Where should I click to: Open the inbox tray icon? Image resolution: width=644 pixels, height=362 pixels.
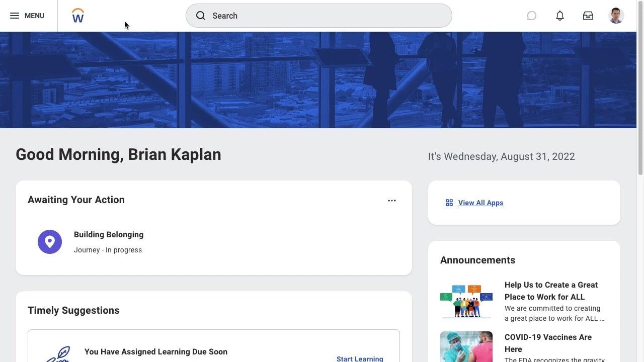point(588,16)
